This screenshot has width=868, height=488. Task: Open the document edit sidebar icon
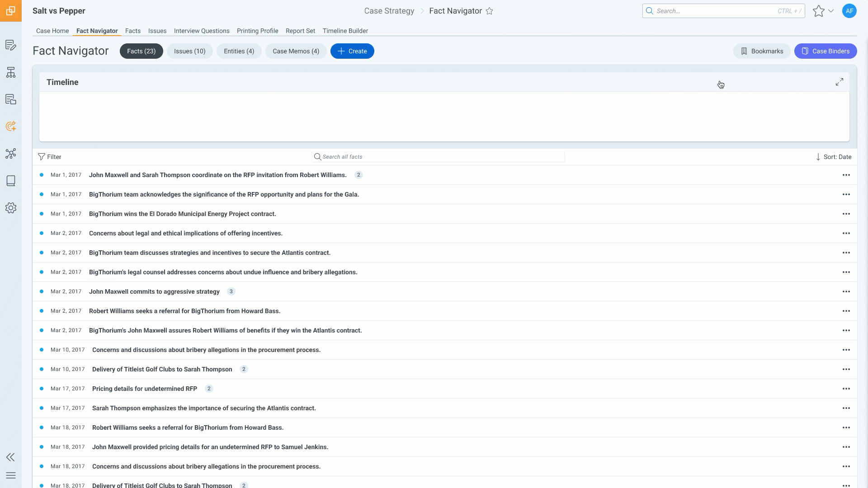(11, 45)
